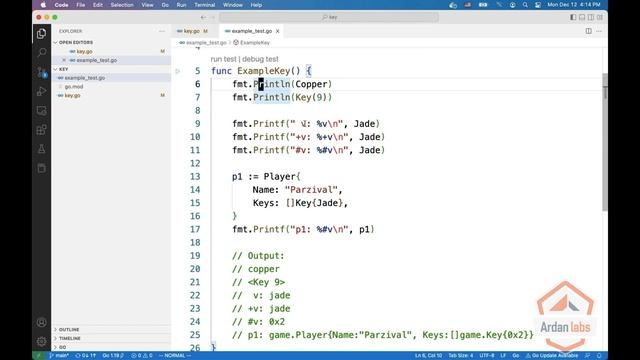This screenshot has width=640, height=360.
Task: Open macOS Control Center
Action: [538, 5]
